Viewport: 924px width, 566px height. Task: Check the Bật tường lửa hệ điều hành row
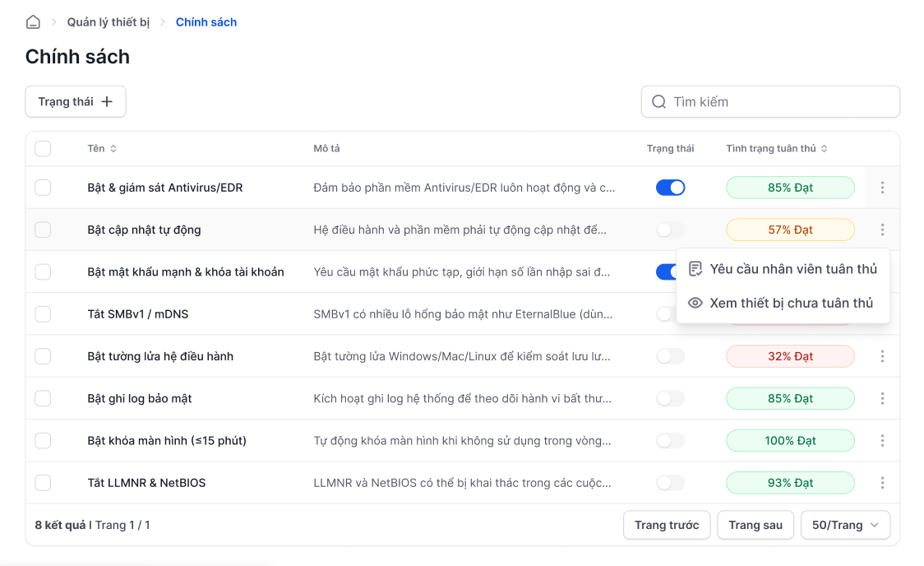pos(43,356)
